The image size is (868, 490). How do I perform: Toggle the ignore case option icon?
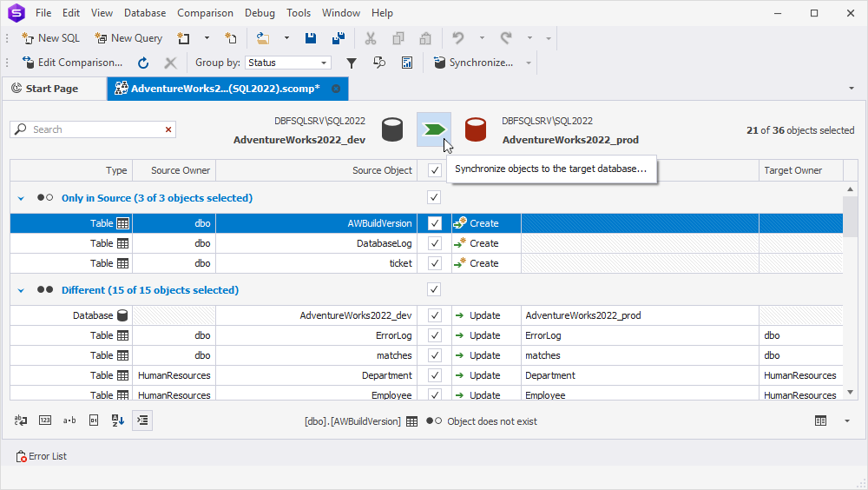[x=21, y=420]
